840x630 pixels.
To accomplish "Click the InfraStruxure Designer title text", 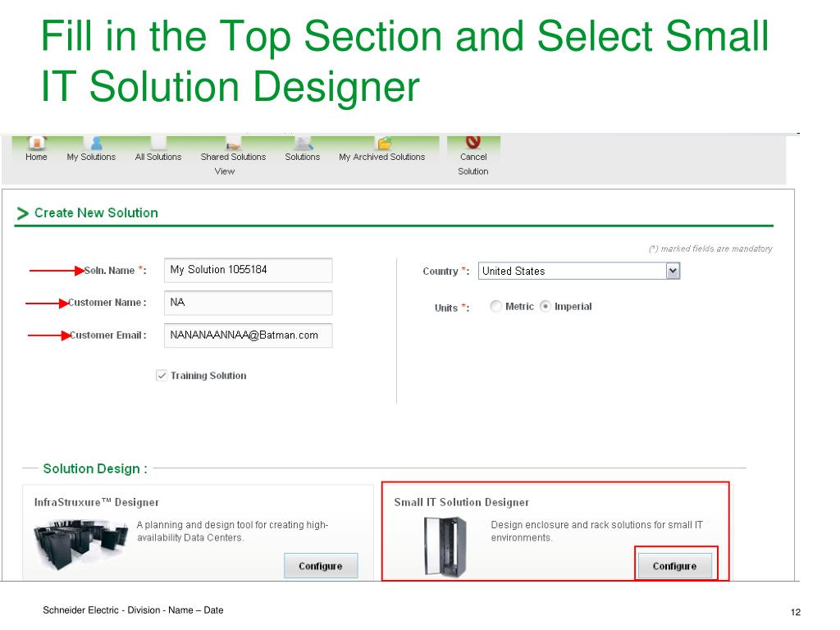I will (97, 503).
